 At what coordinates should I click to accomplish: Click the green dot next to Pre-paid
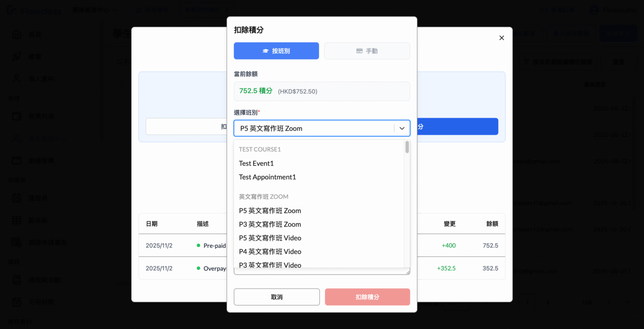(198, 246)
